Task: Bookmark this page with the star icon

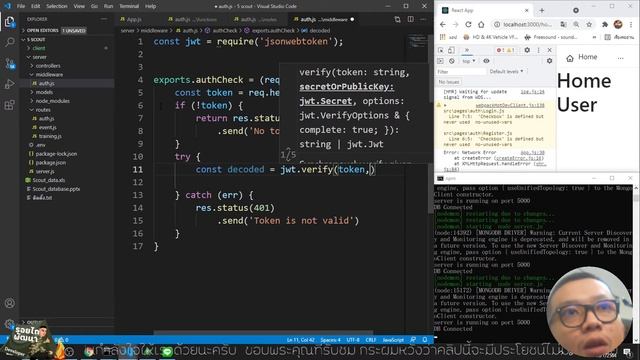Action: (589, 24)
